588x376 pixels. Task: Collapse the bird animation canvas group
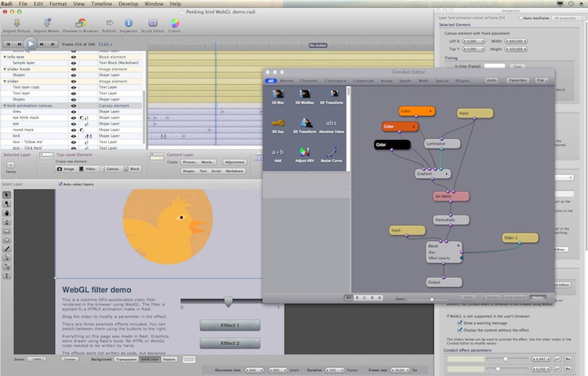4,105
